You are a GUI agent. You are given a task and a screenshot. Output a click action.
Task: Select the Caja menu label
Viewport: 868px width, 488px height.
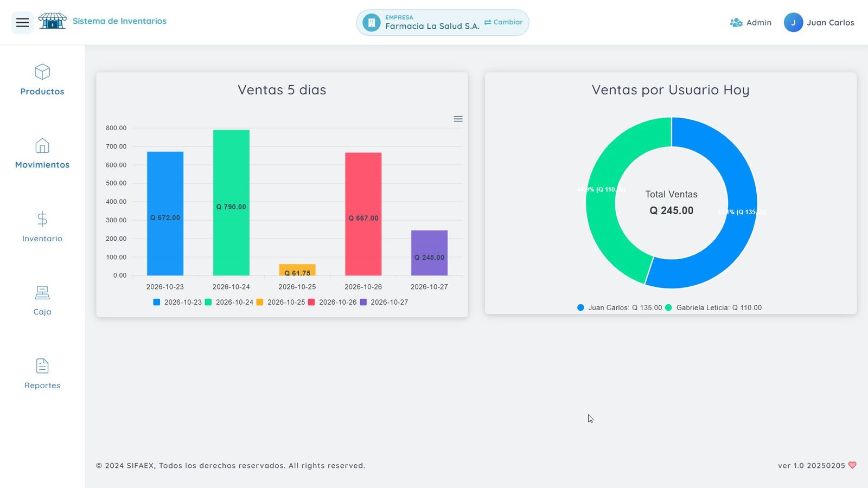pos(42,312)
